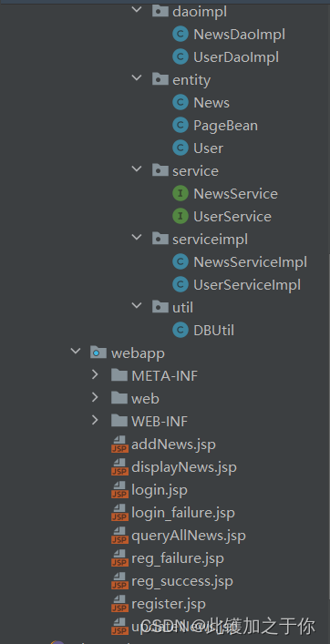This screenshot has width=330, height=644.
Task: Click the webapp folder icon
Action: click(x=98, y=353)
